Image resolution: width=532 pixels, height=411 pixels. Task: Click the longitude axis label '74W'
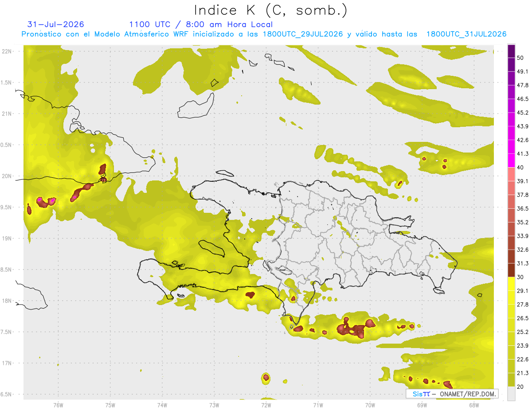[162, 405]
